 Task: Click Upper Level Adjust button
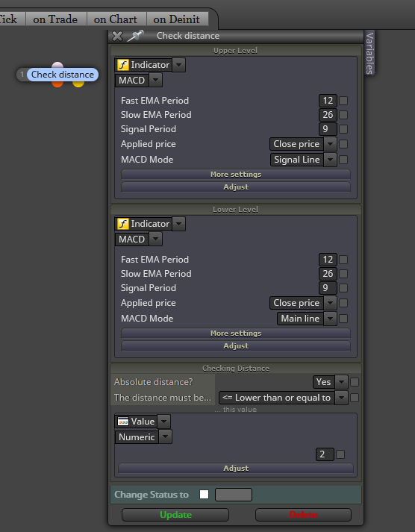pos(236,187)
